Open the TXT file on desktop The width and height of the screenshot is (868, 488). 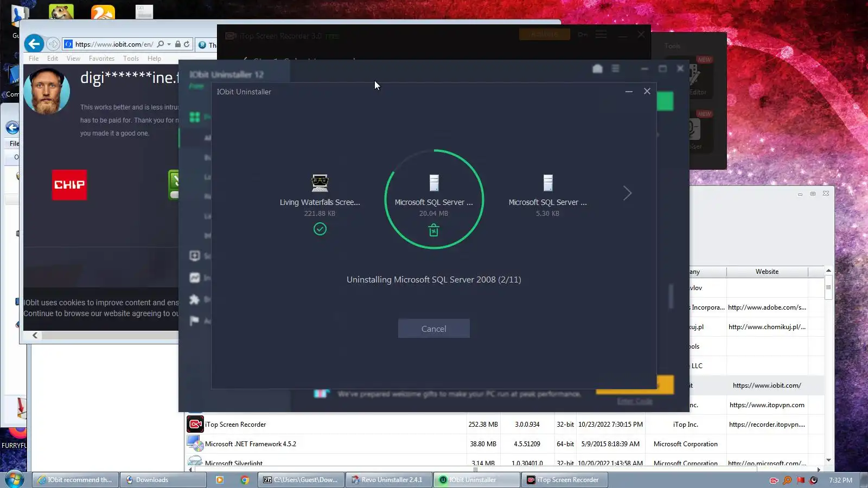[x=144, y=11]
